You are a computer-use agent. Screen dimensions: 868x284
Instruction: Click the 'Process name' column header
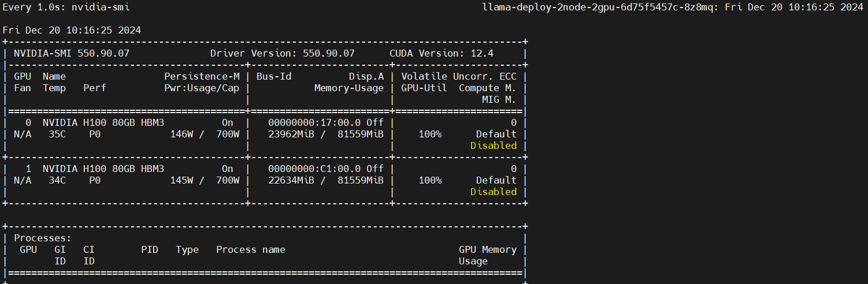(x=251, y=249)
